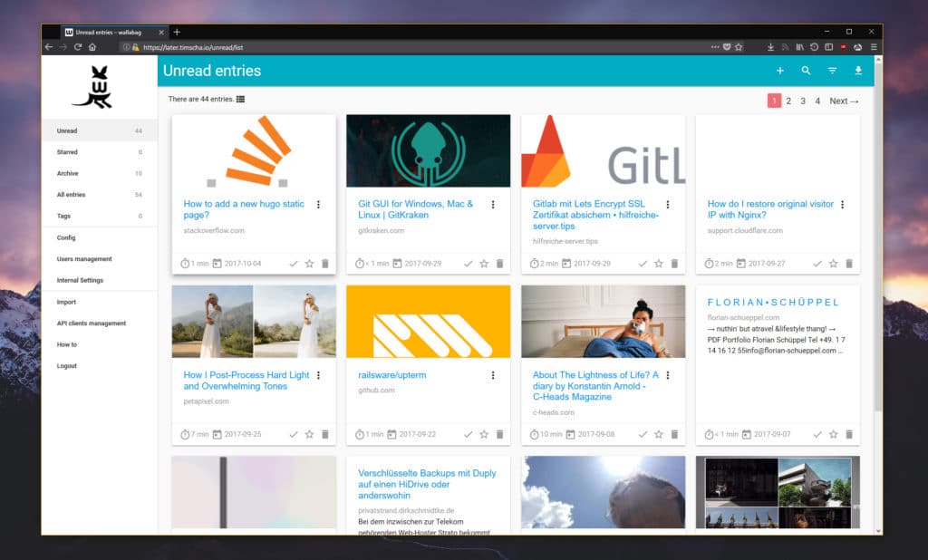
Task: Open options menu for Nginx visitor IP card
Action: (842, 204)
